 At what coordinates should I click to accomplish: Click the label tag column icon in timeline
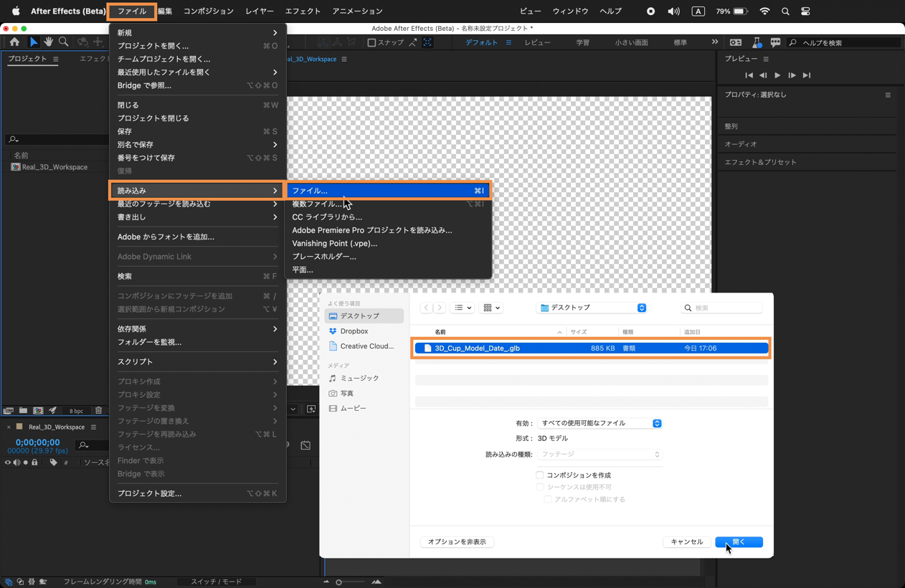click(53, 463)
